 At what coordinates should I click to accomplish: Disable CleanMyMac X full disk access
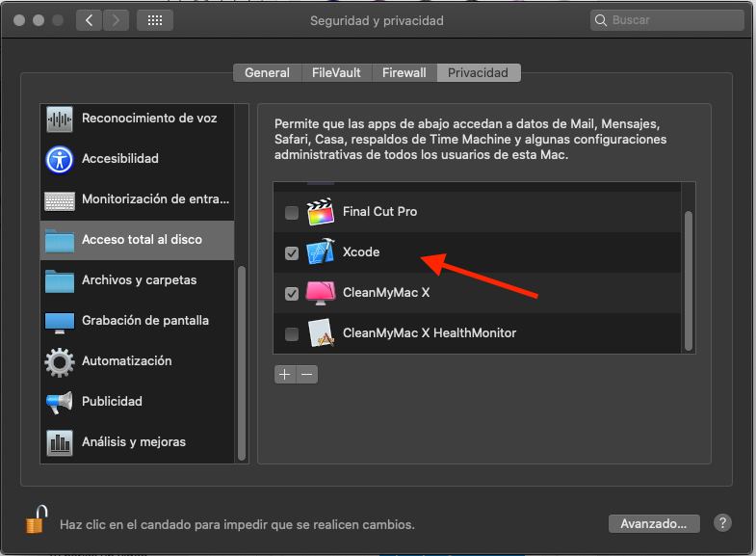click(x=292, y=293)
